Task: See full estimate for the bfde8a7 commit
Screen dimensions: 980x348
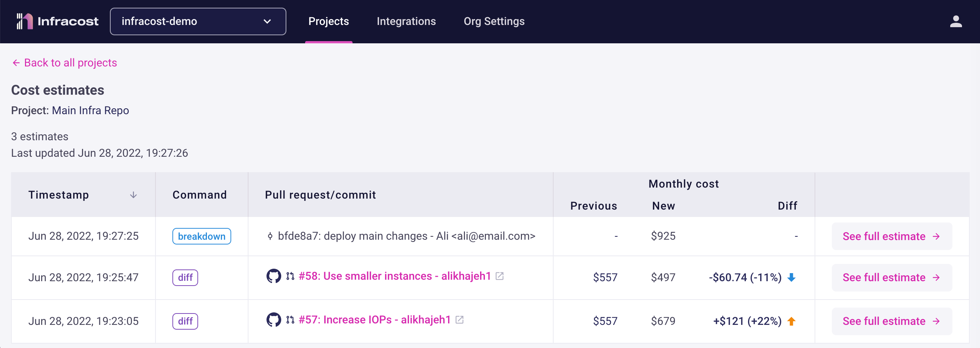Action: click(891, 236)
